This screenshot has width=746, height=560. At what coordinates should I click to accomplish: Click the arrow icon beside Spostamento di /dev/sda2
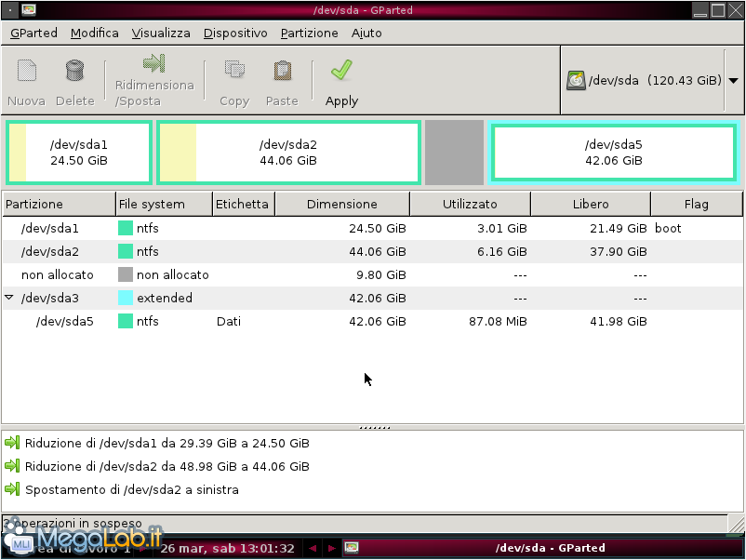[x=12, y=489]
